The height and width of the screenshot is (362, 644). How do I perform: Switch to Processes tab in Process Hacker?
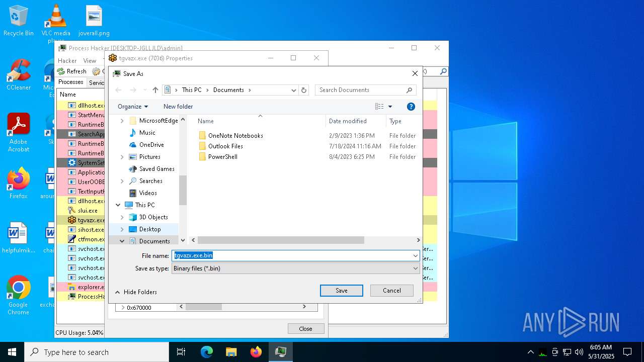click(x=71, y=82)
